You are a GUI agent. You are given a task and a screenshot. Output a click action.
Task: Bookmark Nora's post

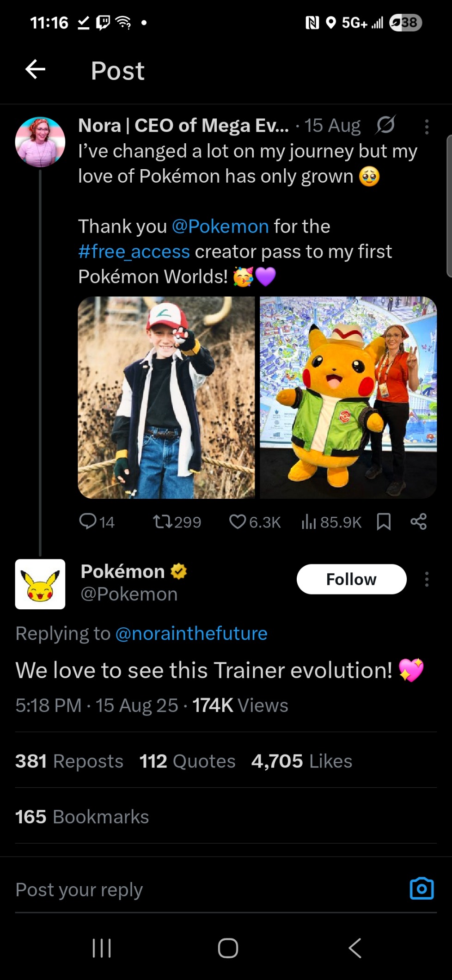[384, 522]
